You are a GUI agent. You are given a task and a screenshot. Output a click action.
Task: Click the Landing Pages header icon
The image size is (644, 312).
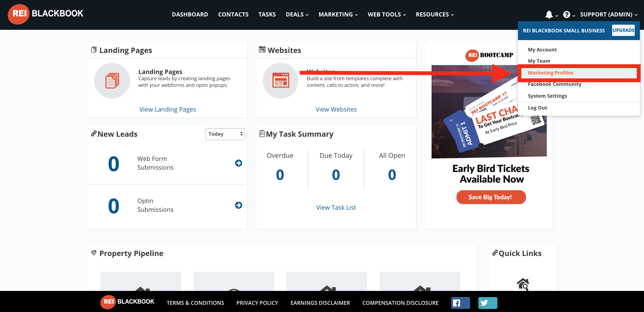tap(94, 50)
